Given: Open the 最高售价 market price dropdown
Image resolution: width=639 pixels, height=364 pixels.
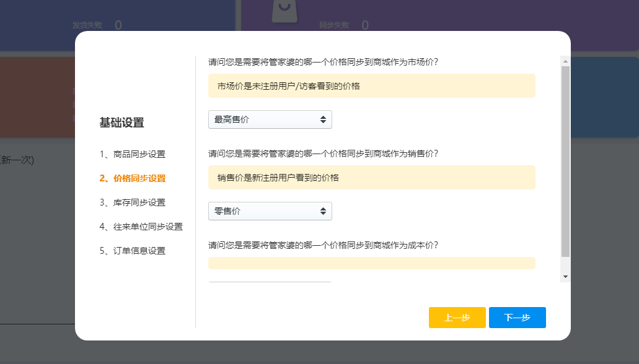Looking at the screenshot, I should pos(270,119).
